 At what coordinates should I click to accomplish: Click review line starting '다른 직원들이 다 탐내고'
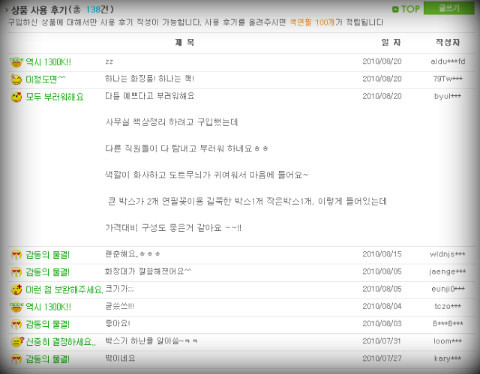pyautogui.click(x=187, y=149)
